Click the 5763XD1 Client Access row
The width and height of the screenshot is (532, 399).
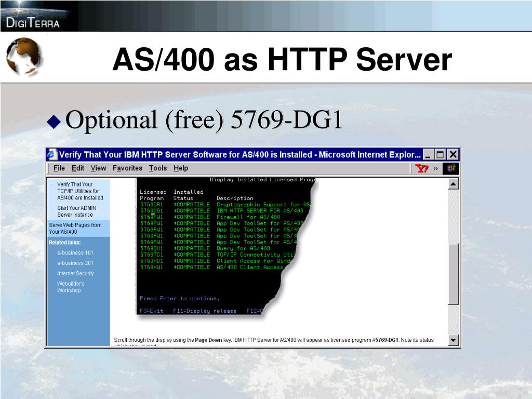216,261
